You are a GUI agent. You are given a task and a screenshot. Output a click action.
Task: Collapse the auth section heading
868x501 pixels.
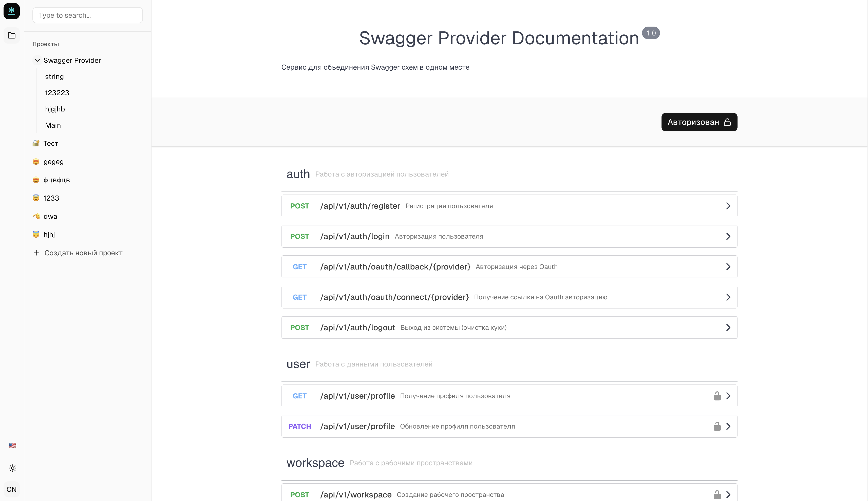pos(298,174)
